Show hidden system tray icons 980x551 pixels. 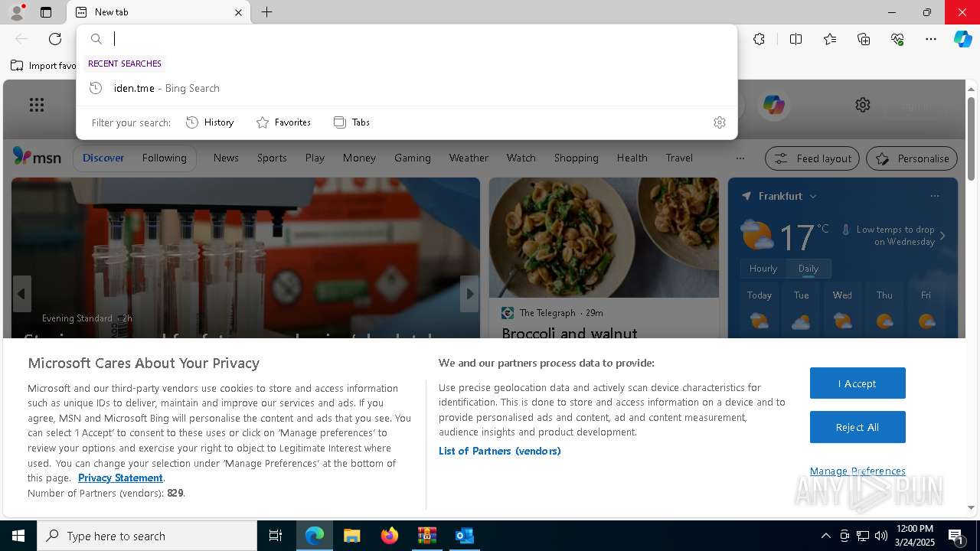point(825,536)
